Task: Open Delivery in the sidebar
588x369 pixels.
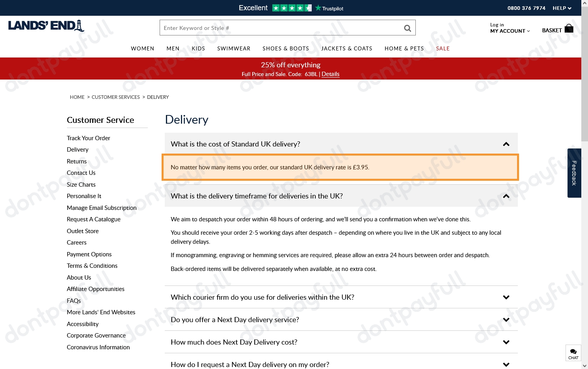Action: pyautogui.click(x=78, y=150)
